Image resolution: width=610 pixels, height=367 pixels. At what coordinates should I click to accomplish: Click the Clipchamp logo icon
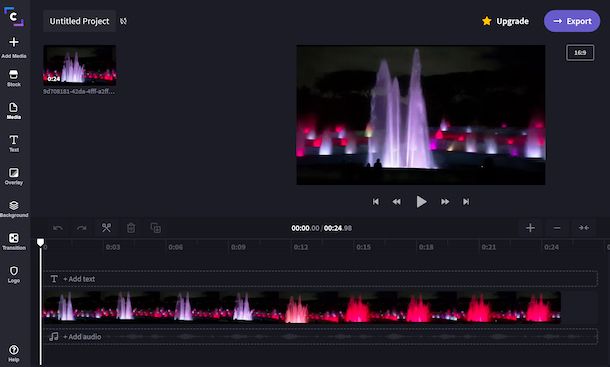[x=14, y=17]
